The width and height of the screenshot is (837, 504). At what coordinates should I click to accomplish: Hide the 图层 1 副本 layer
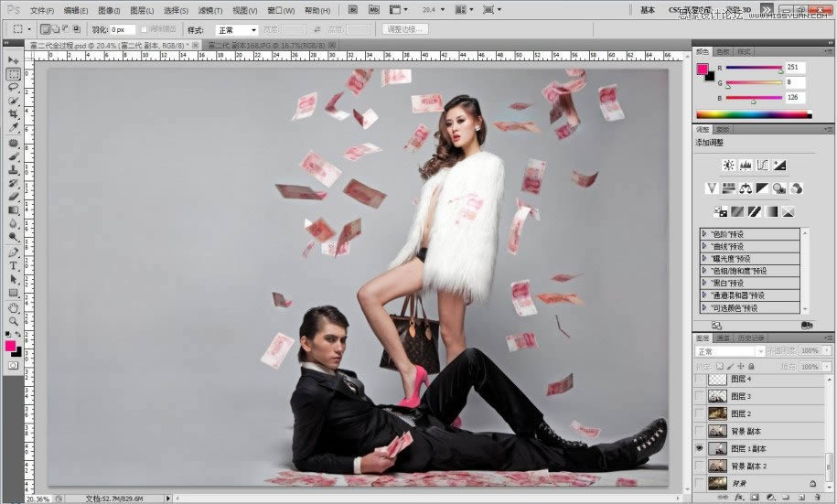(x=701, y=448)
